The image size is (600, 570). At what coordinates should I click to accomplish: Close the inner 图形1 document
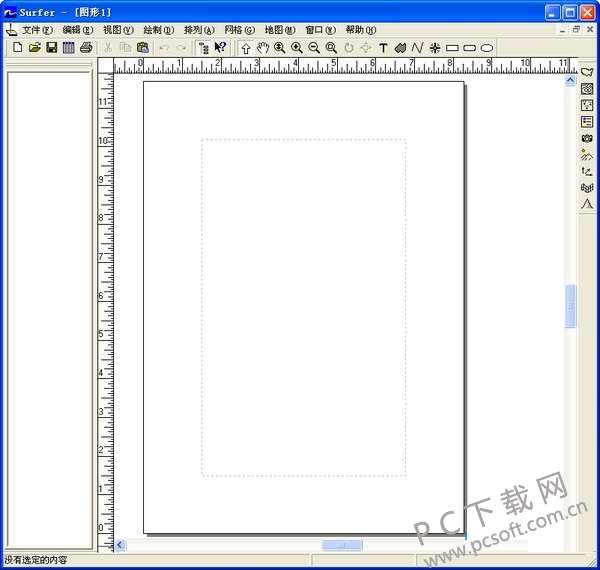pyautogui.click(x=590, y=30)
